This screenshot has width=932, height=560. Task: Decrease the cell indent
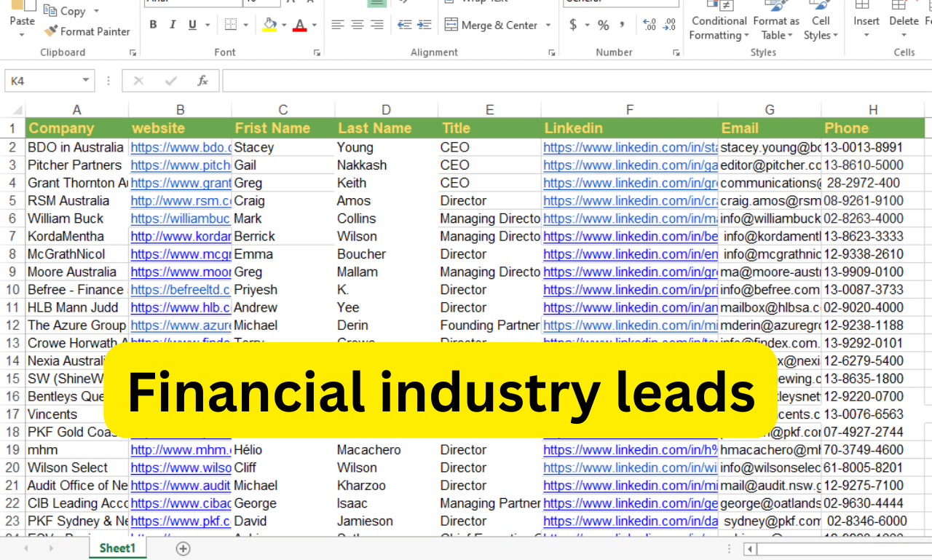pyautogui.click(x=405, y=25)
